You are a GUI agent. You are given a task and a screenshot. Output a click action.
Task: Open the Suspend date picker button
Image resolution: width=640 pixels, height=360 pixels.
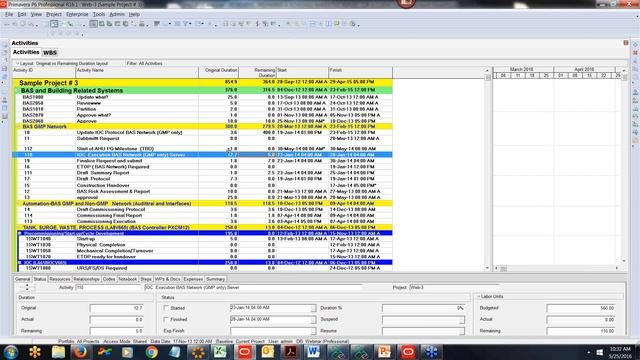click(x=462, y=320)
